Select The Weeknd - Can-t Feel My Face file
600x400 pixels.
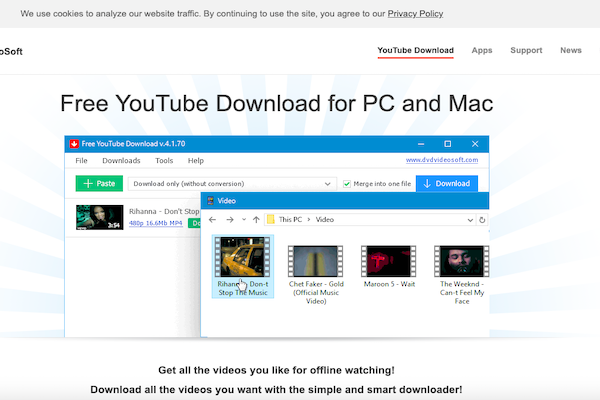[462, 274]
